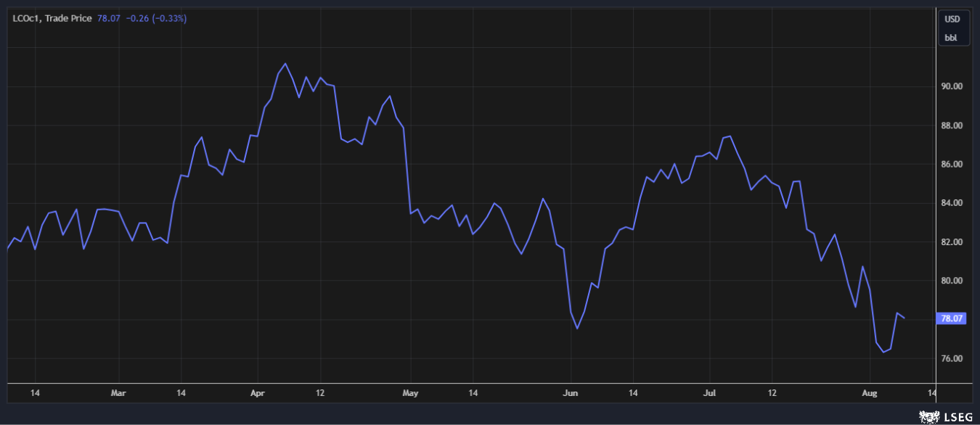Click the 12 label between Jul and Aug
This screenshot has width=980, height=425.
point(772,393)
